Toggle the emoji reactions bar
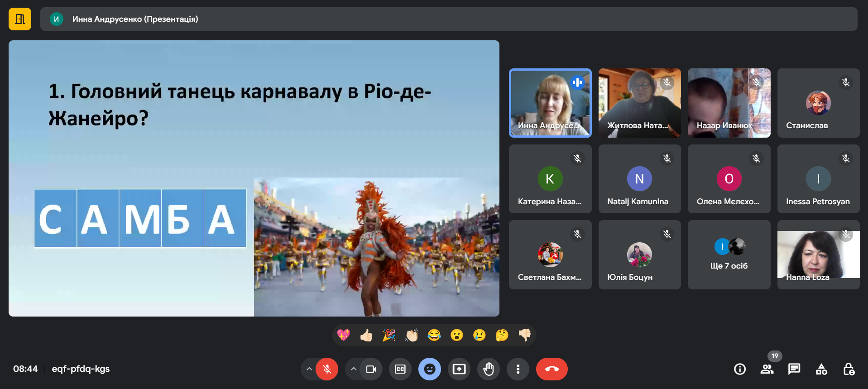This screenshot has width=868, height=389. tap(429, 369)
